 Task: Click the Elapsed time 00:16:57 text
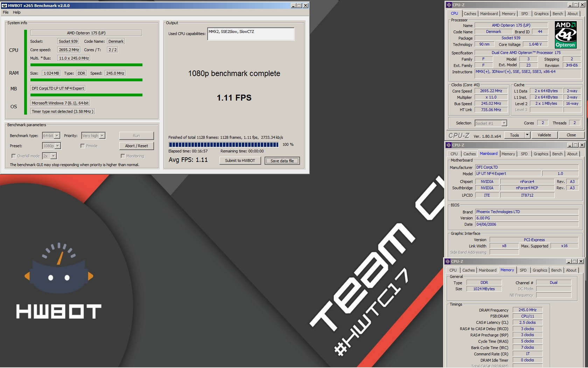(188, 151)
